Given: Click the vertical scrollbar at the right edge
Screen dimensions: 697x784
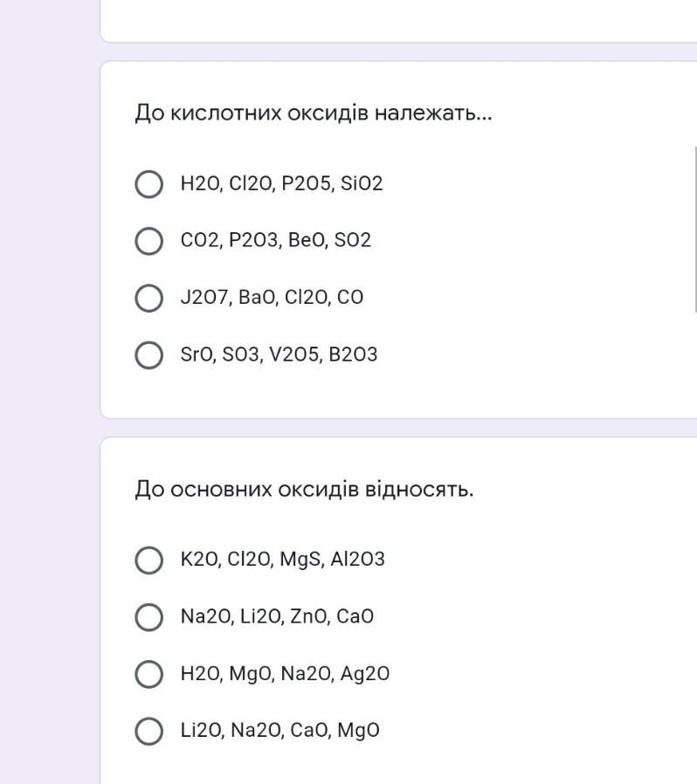Looking at the screenshot, I should 694,229.
